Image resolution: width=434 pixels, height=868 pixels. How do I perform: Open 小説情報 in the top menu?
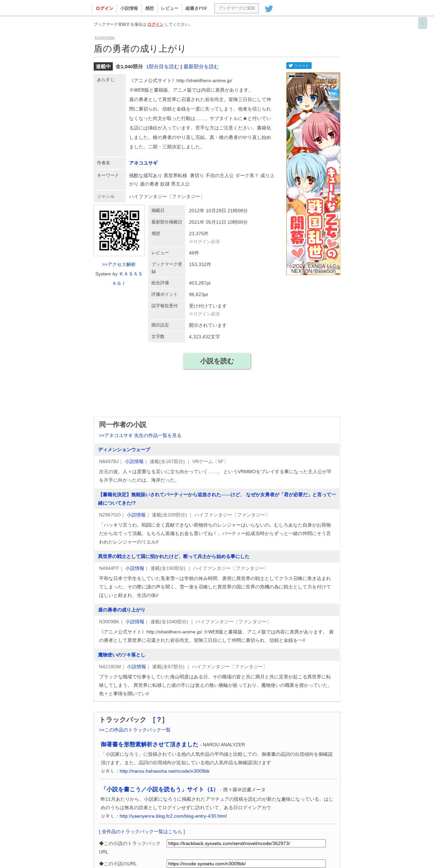click(129, 8)
